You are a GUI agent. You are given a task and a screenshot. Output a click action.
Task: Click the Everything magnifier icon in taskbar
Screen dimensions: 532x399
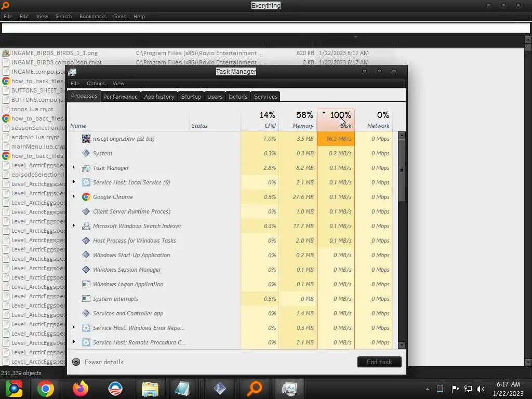click(x=255, y=389)
